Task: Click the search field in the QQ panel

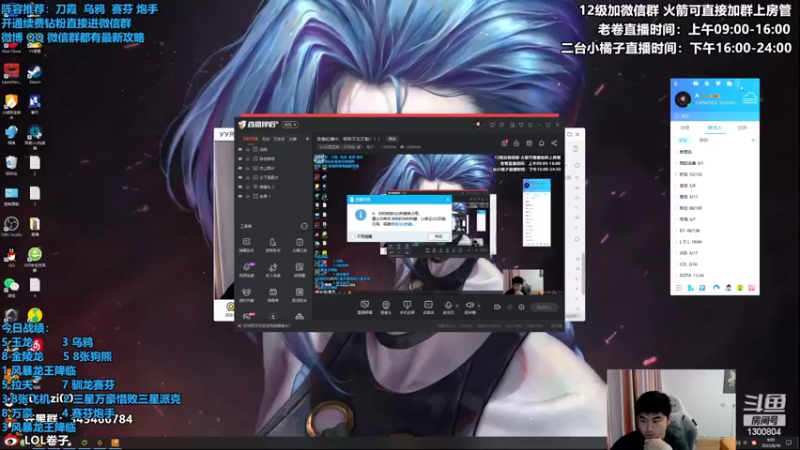Action: (x=714, y=116)
